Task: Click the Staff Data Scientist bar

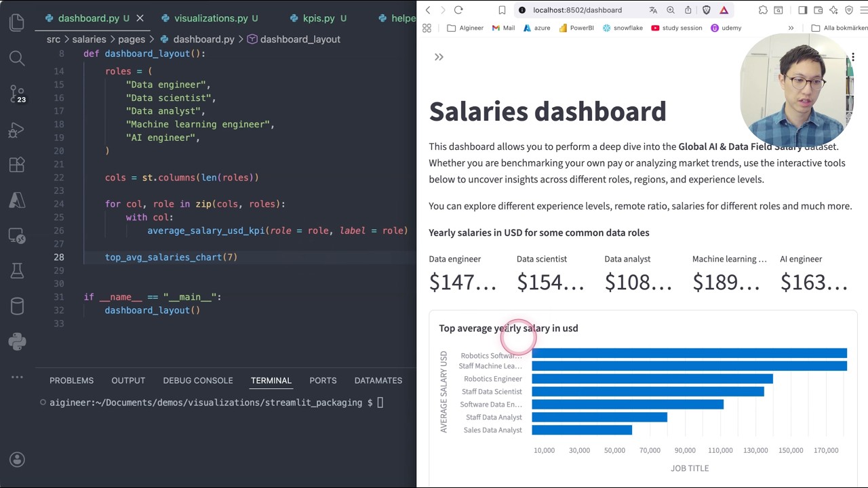Action: tap(648, 391)
